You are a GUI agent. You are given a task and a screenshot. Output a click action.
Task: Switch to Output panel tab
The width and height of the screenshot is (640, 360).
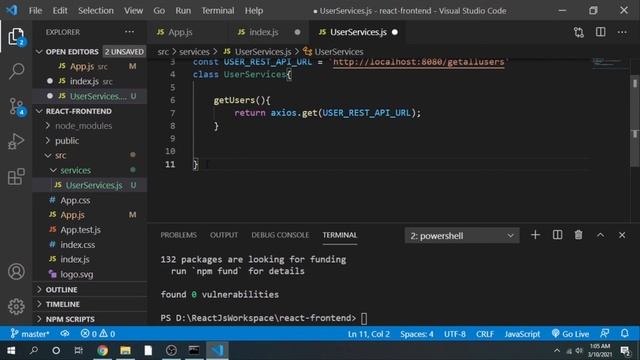[224, 235]
